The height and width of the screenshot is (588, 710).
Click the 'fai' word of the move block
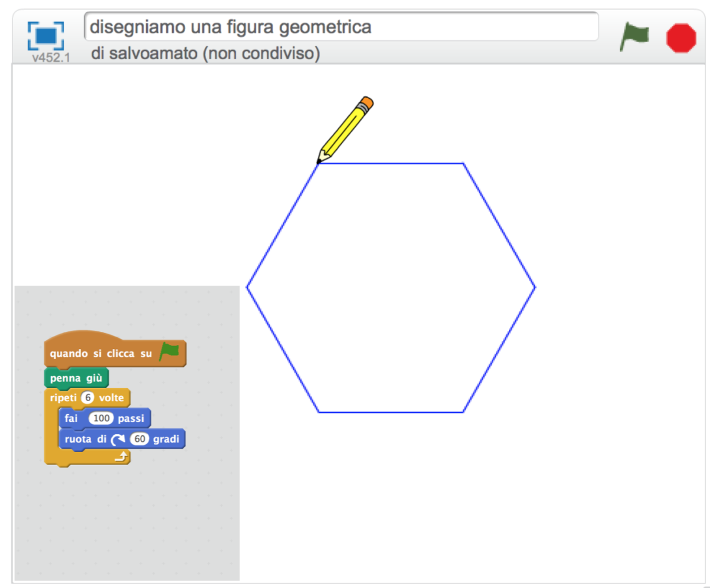tap(72, 418)
